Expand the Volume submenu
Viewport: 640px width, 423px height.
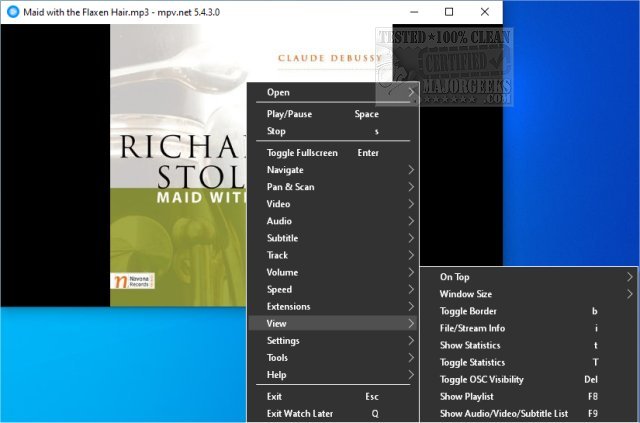pyautogui.click(x=333, y=272)
